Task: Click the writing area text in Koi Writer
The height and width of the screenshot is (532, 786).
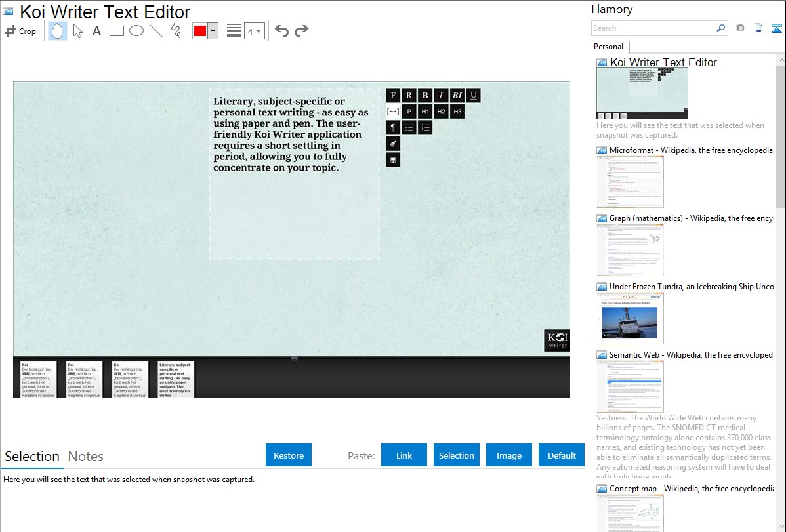Action: [x=291, y=134]
